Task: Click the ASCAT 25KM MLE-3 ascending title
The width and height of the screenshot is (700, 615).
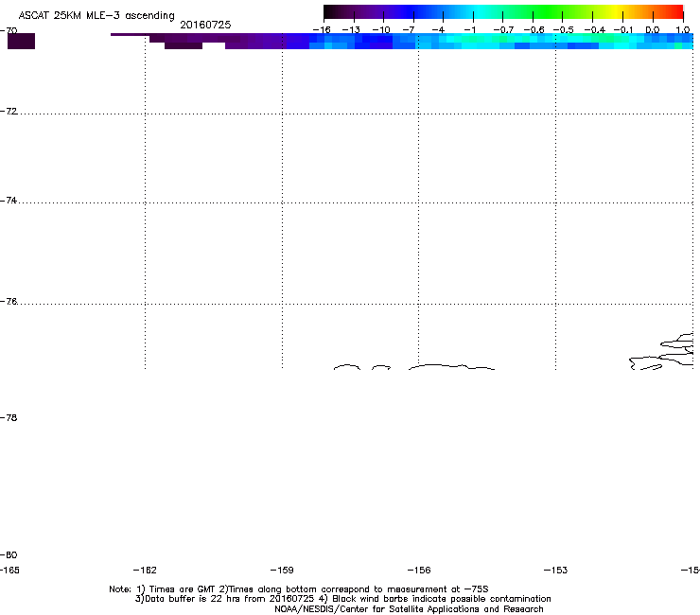Action: coord(96,16)
